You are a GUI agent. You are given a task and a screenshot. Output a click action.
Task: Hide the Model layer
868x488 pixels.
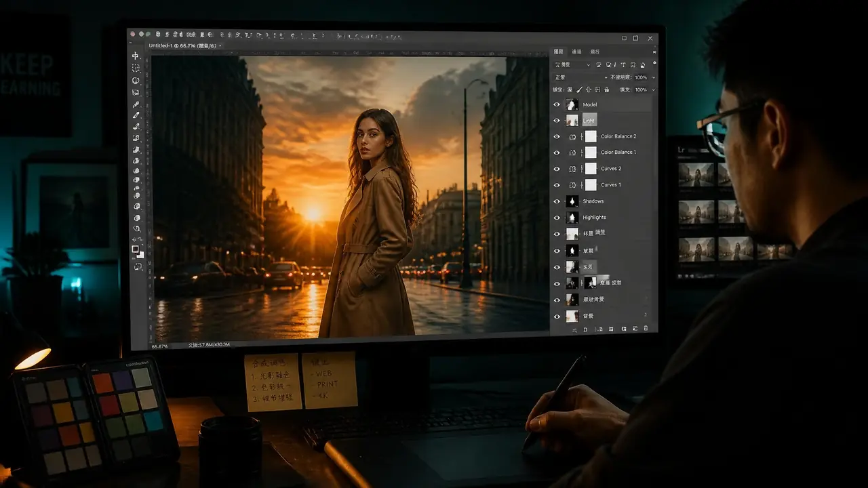[x=557, y=104]
